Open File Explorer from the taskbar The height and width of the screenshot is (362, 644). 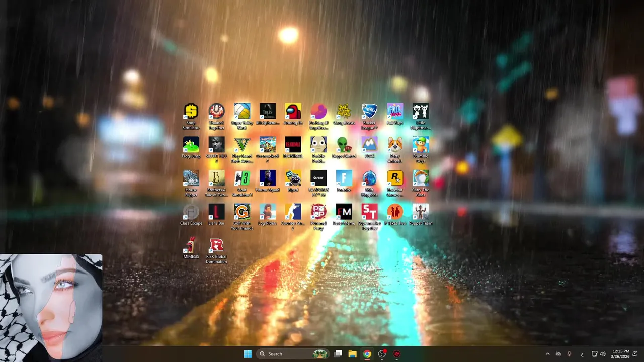click(353, 354)
